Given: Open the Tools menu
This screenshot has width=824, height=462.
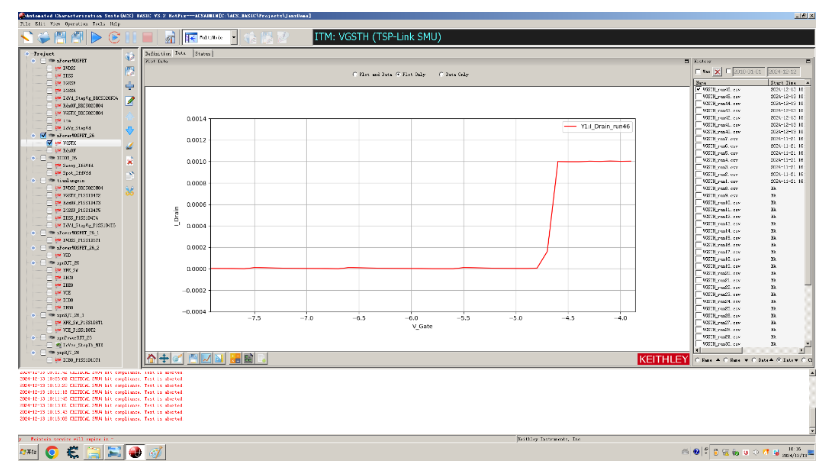Looking at the screenshot, I should (99, 24).
